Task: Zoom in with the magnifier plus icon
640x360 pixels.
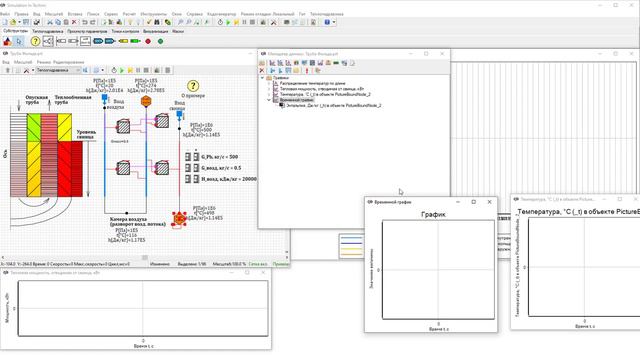Action: point(180,22)
